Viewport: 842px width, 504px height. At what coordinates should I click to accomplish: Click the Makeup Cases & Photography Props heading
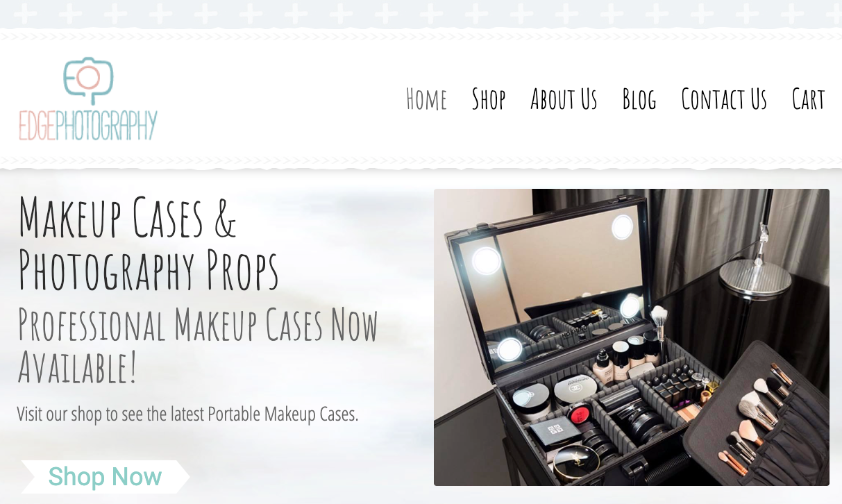pos(149,244)
